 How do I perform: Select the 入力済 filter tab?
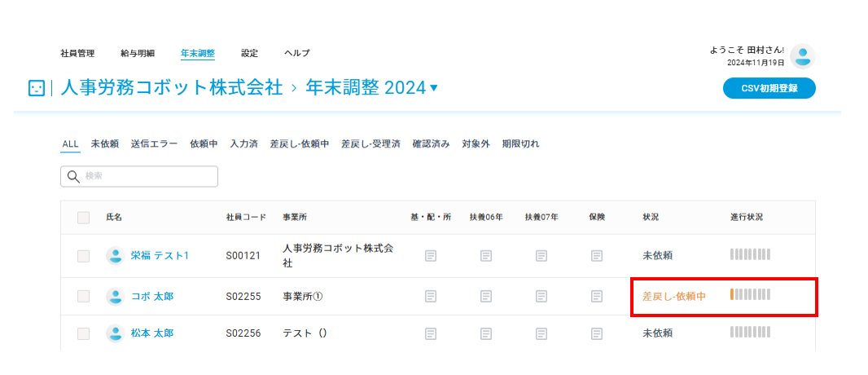[x=244, y=144]
